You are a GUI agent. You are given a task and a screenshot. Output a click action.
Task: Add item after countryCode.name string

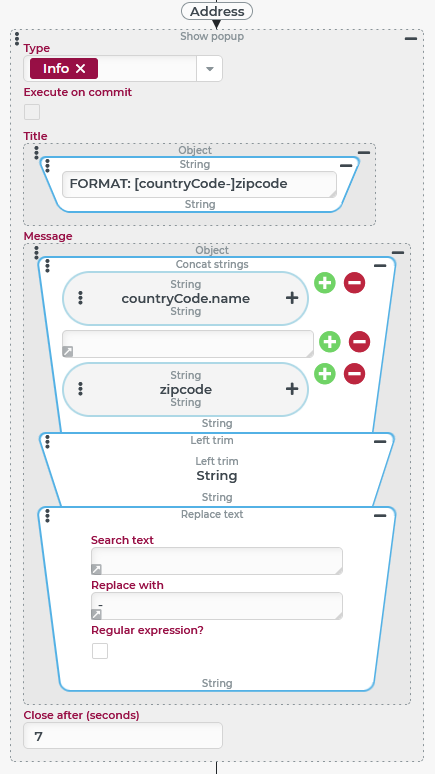coord(324,283)
